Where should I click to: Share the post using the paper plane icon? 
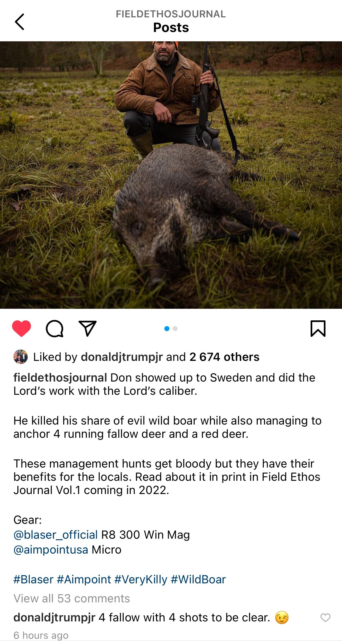click(x=88, y=328)
